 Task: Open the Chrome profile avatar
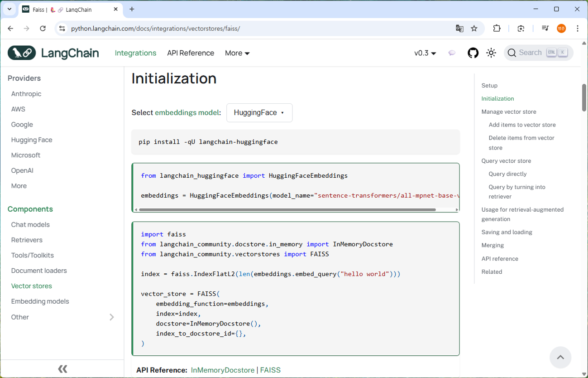click(x=561, y=28)
